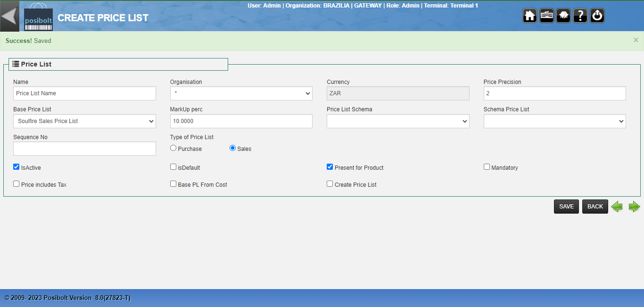Log out using the power icon
The height and width of the screenshot is (307, 644).
597,16
